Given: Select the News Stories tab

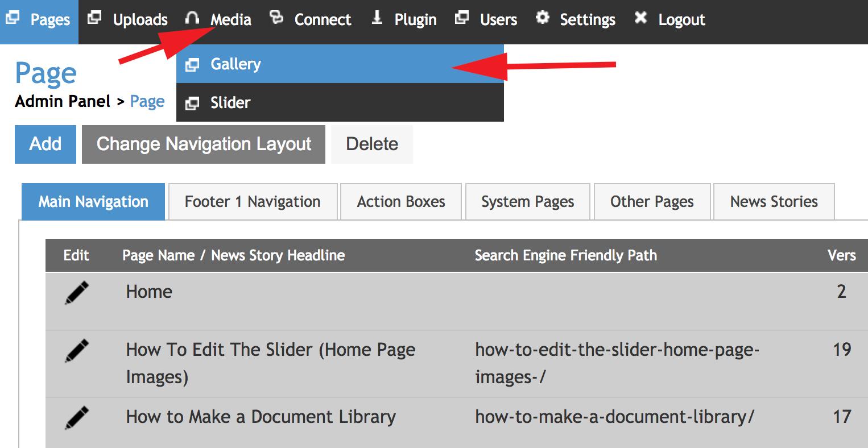Looking at the screenshot, I should tap(774, 202).
